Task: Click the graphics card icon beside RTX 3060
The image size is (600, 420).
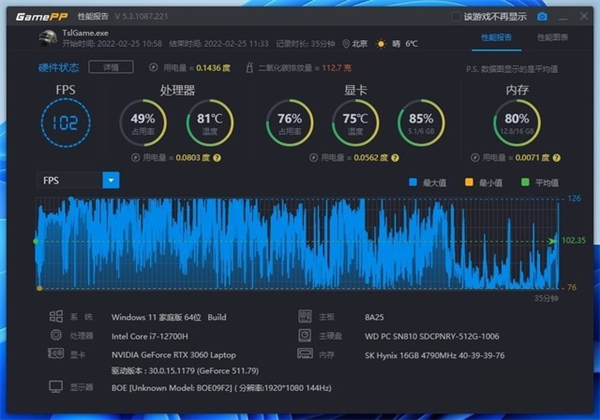Action: [55, 353]
